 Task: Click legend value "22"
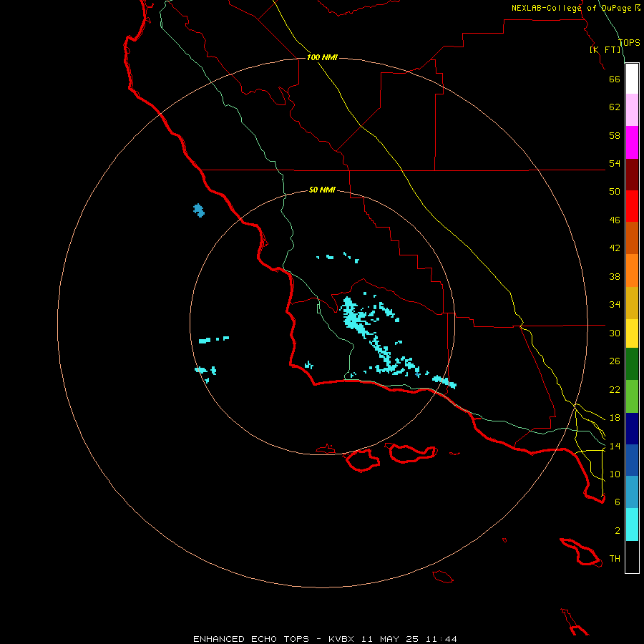tap(615, 390)
